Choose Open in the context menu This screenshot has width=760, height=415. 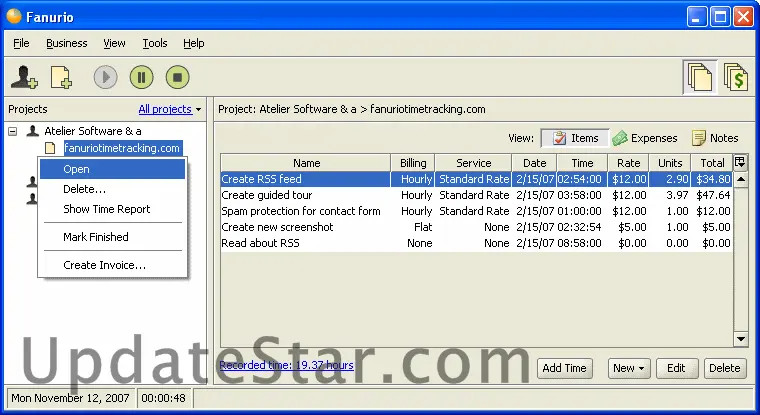point(112,169)
